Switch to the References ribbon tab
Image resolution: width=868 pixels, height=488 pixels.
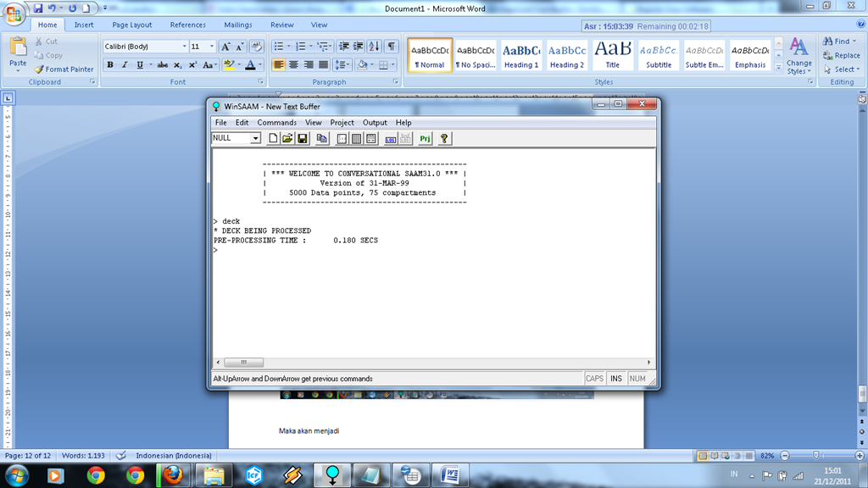(x=187, y=25)
